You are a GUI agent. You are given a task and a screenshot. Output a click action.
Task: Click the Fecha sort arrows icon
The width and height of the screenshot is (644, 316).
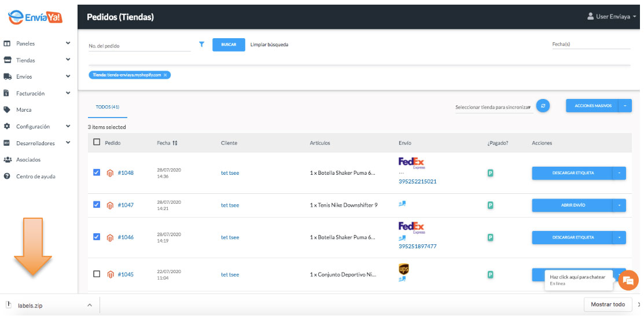coord(175,143)
